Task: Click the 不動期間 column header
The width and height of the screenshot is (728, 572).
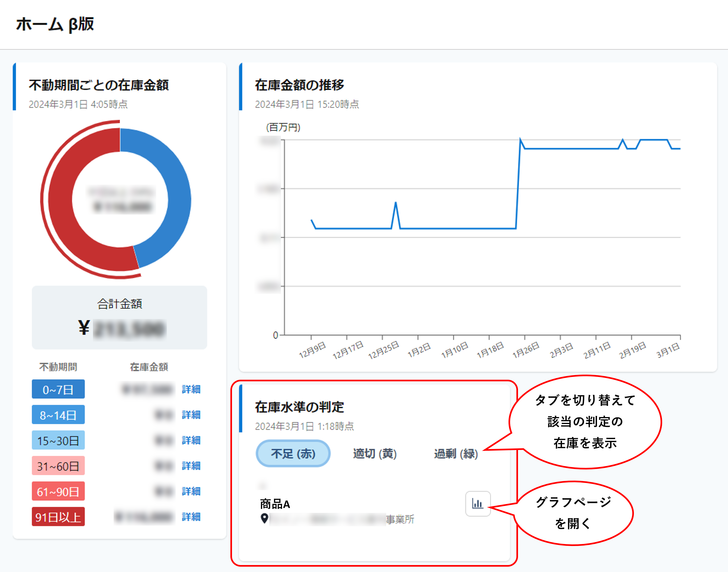Action: tap(58, 367)
